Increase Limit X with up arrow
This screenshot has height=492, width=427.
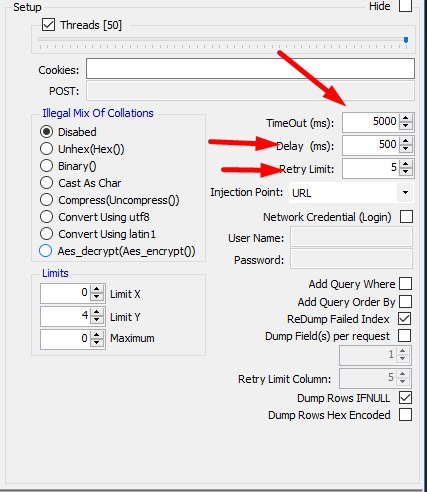97,290
